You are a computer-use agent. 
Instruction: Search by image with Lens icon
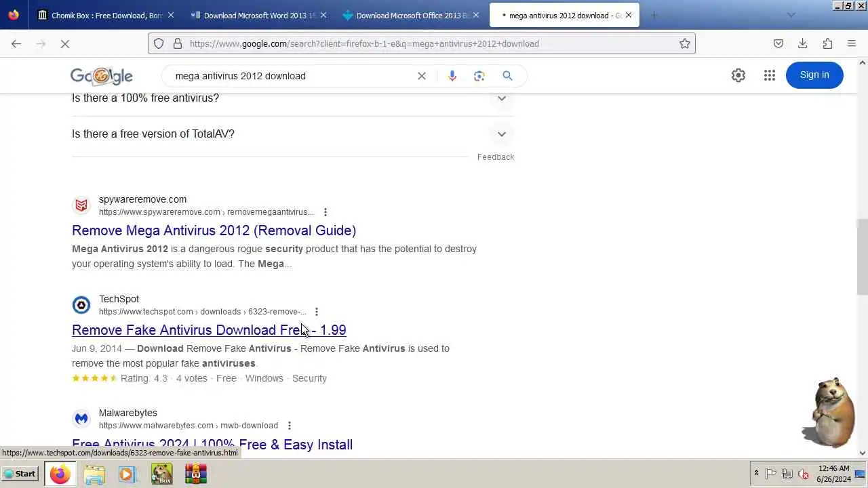click(479, 76)
